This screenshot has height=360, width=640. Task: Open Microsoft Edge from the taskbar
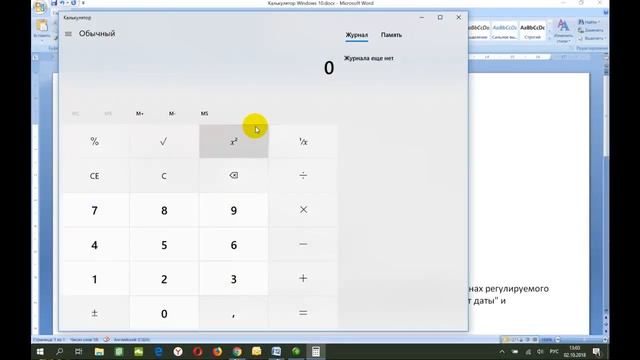click(x=158, y=351)
